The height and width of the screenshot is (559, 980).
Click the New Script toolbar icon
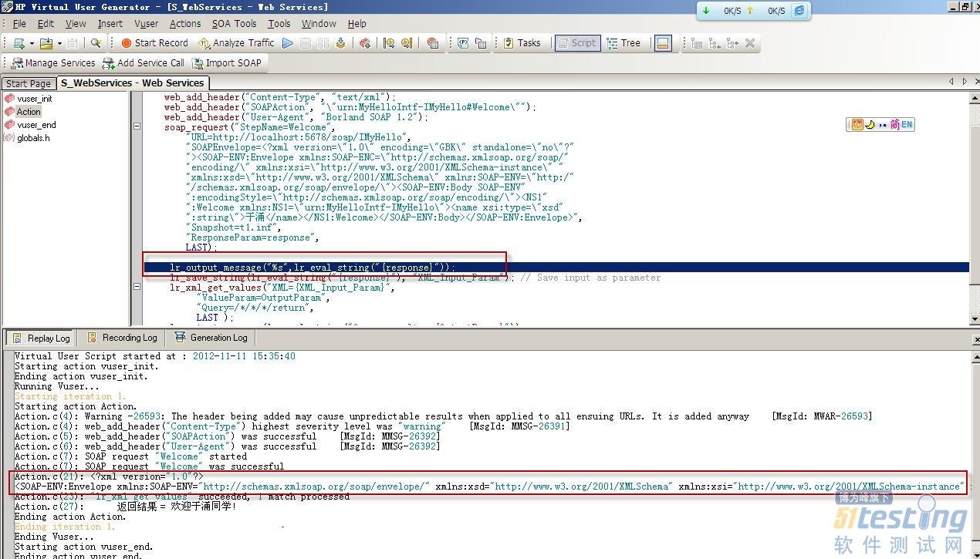click(x=19, y=43)
